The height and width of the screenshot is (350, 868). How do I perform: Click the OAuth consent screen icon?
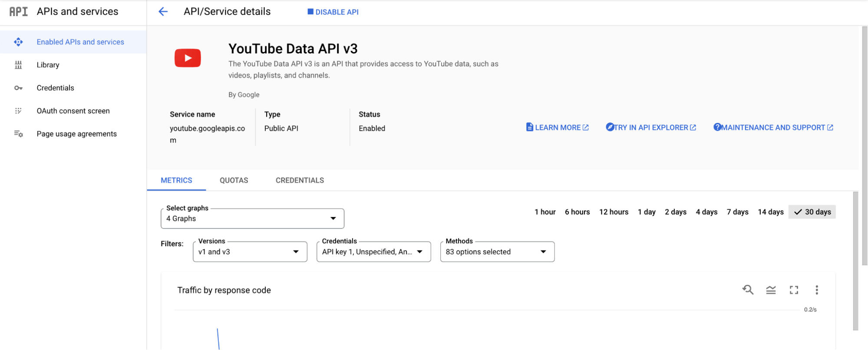(x=18, y=111)
